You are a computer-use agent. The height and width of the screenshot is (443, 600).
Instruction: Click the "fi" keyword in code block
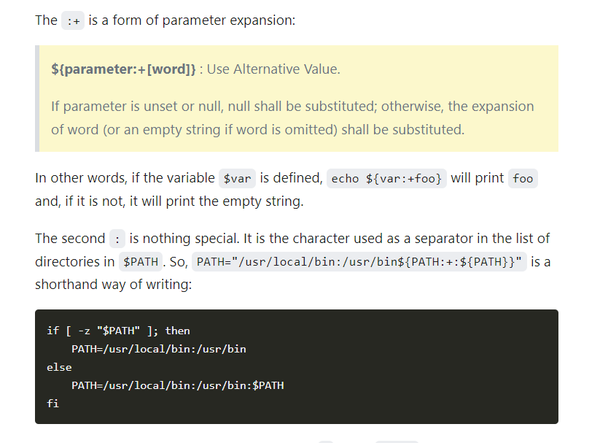click(53, 403)
